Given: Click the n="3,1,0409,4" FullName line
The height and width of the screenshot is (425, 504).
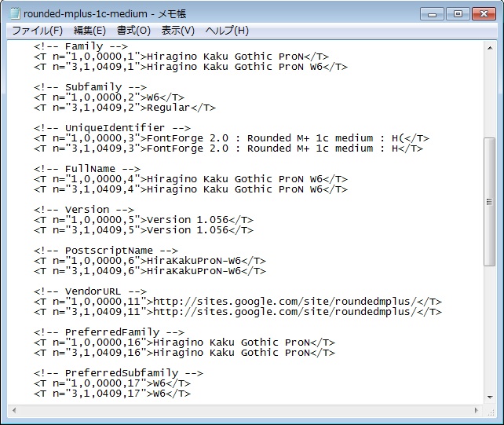Looking at the screenshot, I should (x=191, y=189).
